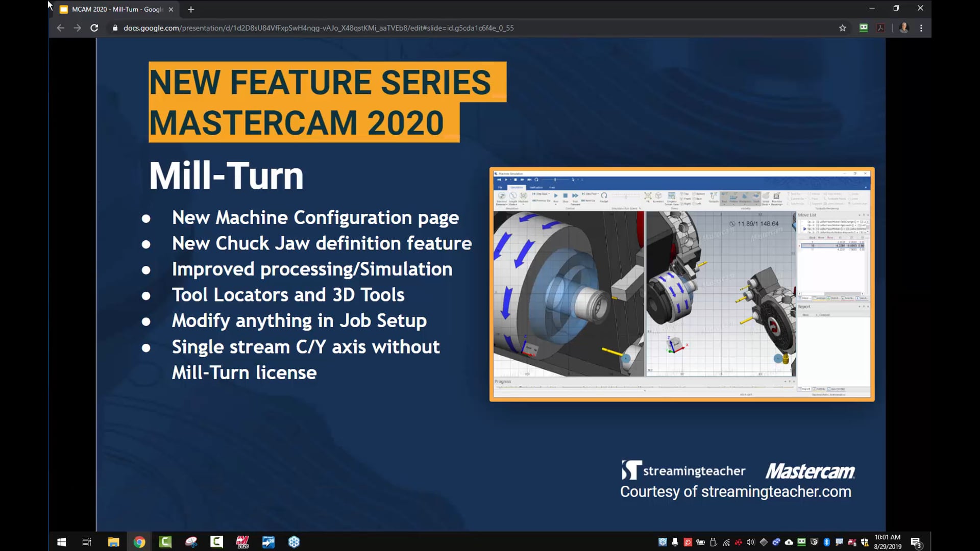Image resolution: width=980 pixels, height=551 pixels.
Task: Open File Explorer from the taskbar
Action: pyautogui.click(x=113, y=542)
